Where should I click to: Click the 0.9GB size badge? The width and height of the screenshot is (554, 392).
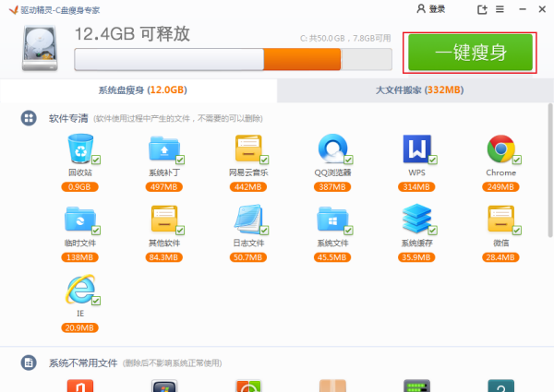(79, 186)
